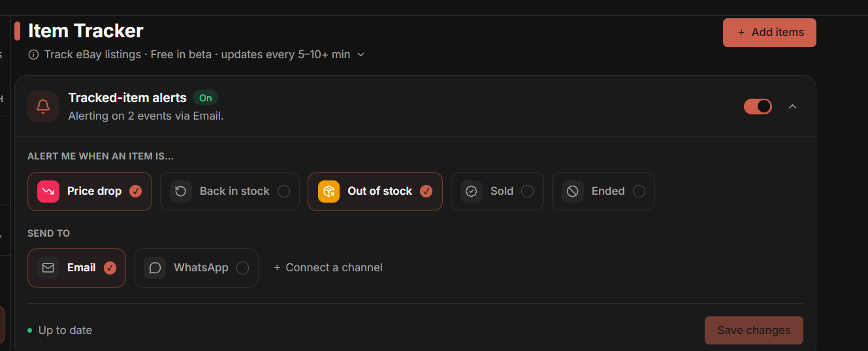
Task: Uncheck the Out of stock alert checkmark
Action: [426, 192]
